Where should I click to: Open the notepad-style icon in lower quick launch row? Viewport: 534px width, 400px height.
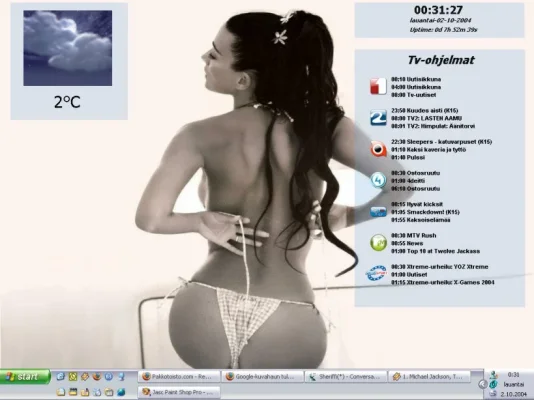pyautogui.click(x=61, y=392)
